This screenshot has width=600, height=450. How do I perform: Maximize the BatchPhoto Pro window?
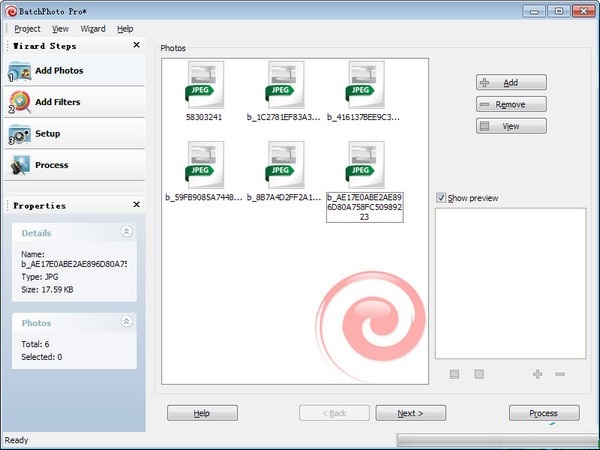pos(559,11)
